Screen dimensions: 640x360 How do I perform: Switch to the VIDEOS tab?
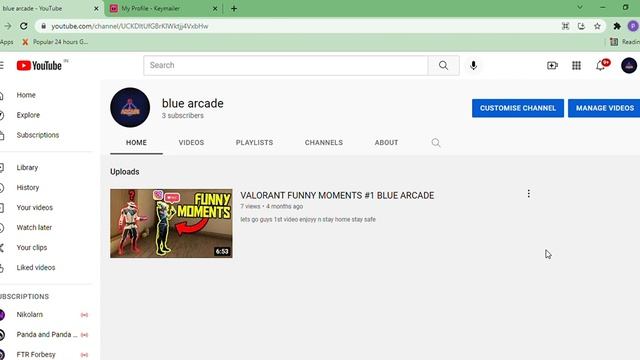(191, 142)
